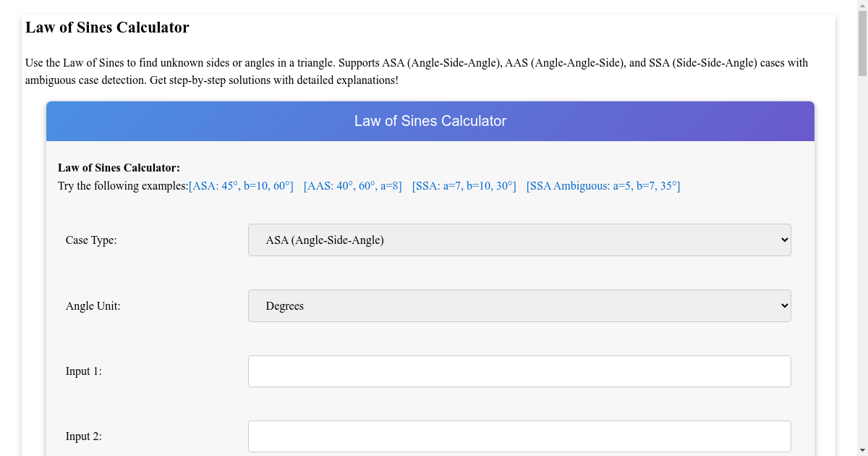Click inside the Input 2 field

coord(519,436)
